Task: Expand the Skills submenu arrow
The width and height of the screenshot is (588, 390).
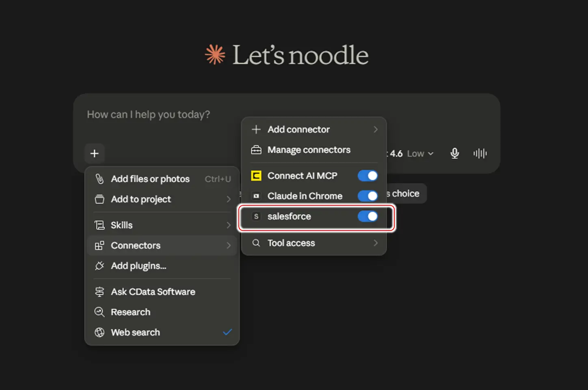Action: tap(229, 225)
